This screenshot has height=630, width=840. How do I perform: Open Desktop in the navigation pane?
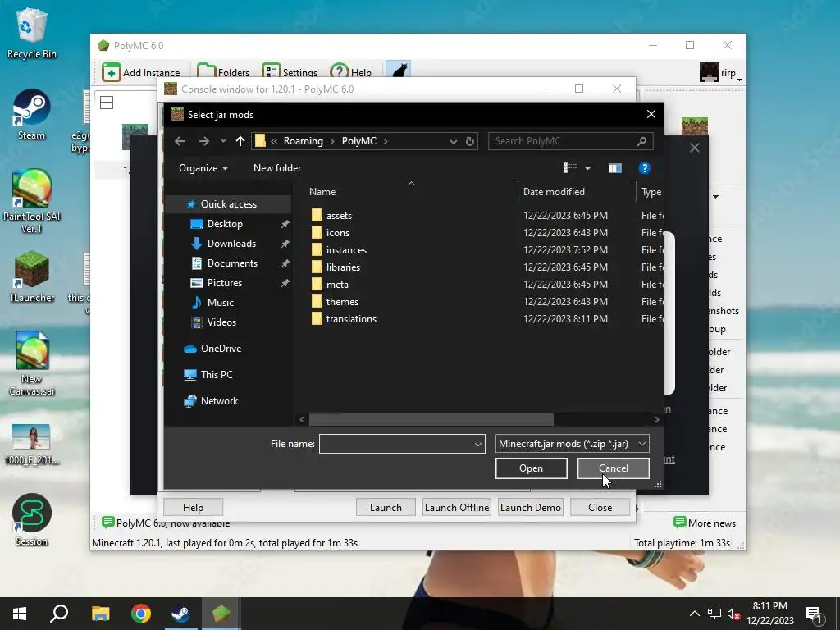225,224
